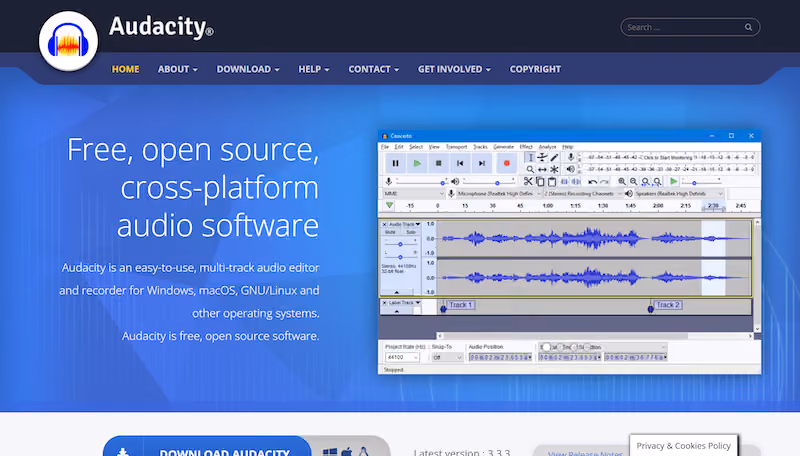Click the DOWNLOAD AUDACITY button

[207, 446]
